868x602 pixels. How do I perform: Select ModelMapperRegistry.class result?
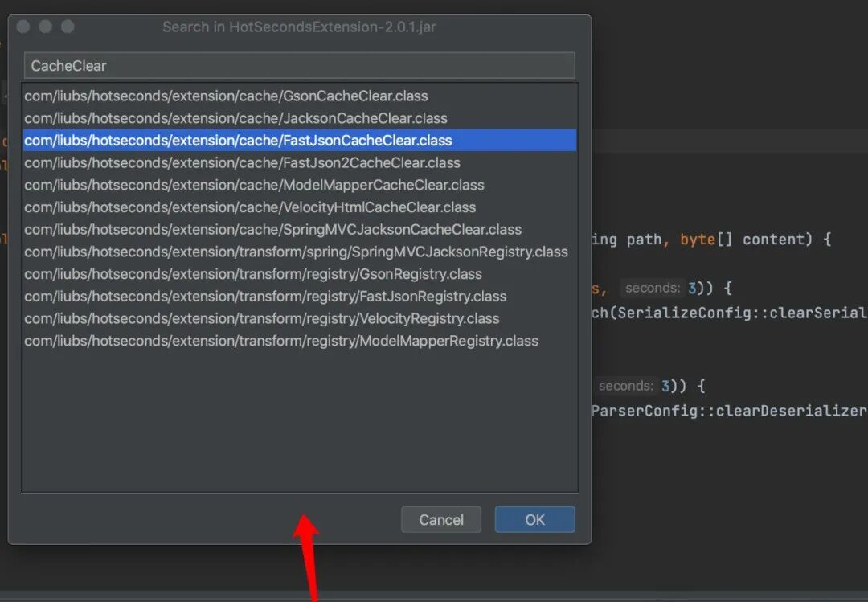click(x=300, y=341)
